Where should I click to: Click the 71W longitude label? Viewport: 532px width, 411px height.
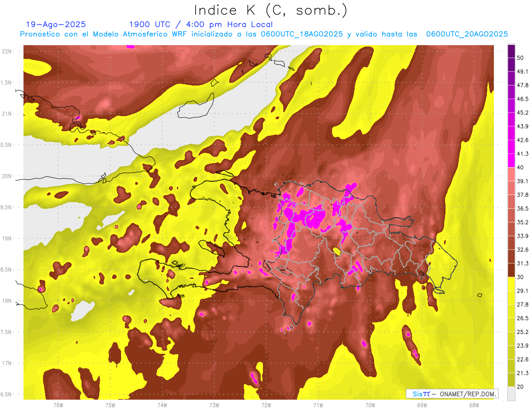point(318,405)
